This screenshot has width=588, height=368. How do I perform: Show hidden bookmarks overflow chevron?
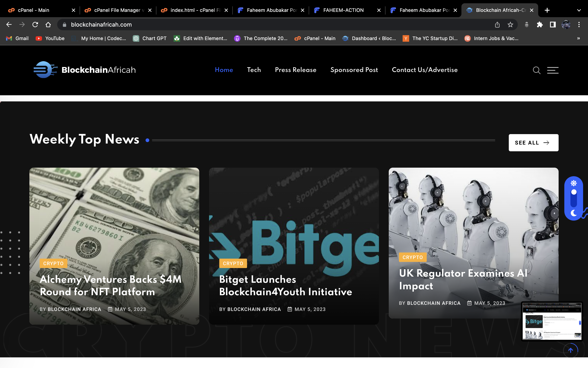(x=579, y=38)
